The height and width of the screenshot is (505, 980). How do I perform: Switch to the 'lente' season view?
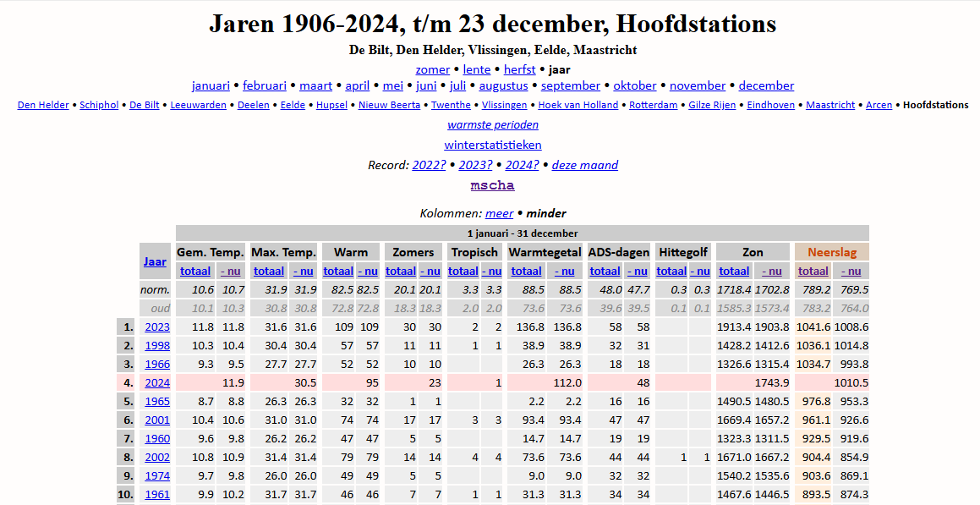477,69
